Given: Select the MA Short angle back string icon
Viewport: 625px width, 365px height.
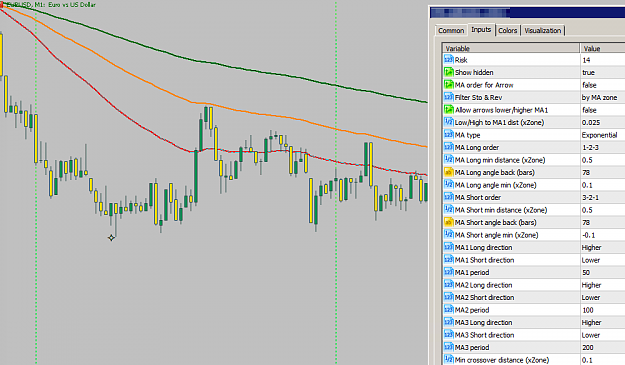Looking at the screenshot, I should (448, 222).
